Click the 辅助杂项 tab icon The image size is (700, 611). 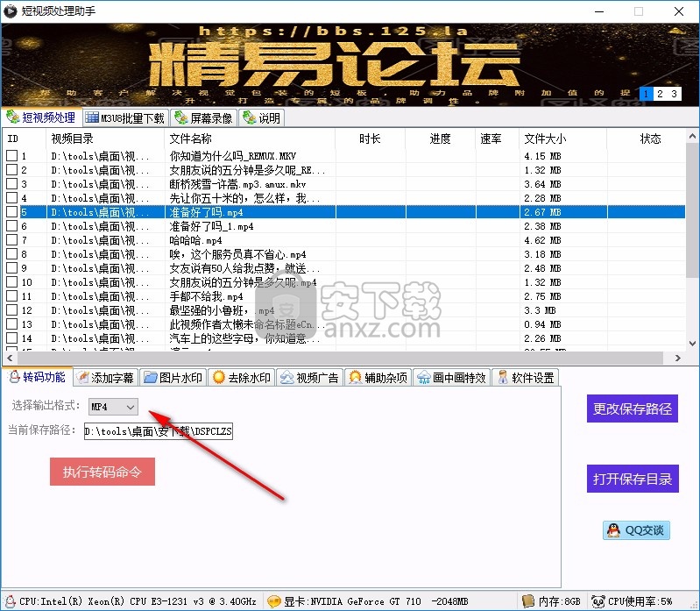[356, 378]
